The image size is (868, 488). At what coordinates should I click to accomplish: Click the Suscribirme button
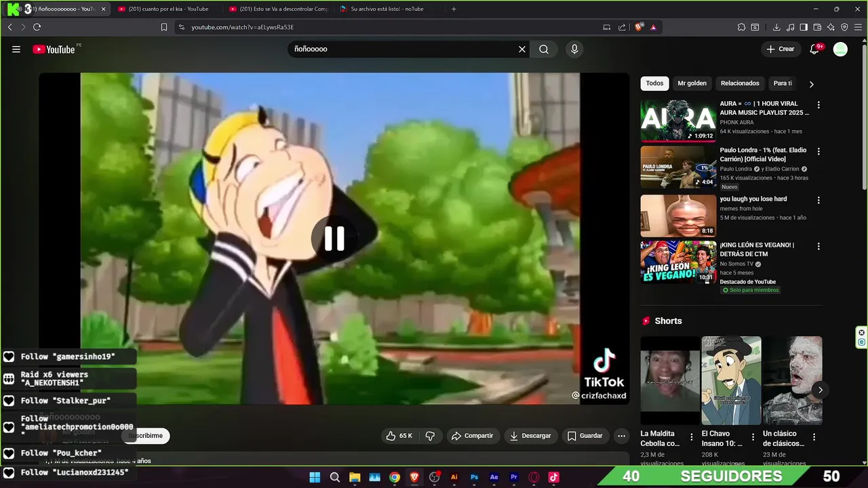[146, 436]
